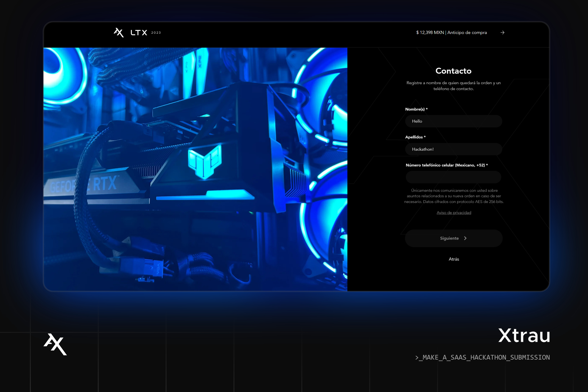Click the 2023 label beside LTX
Screen dimensions: 588x392
click(x=156, y=33)
